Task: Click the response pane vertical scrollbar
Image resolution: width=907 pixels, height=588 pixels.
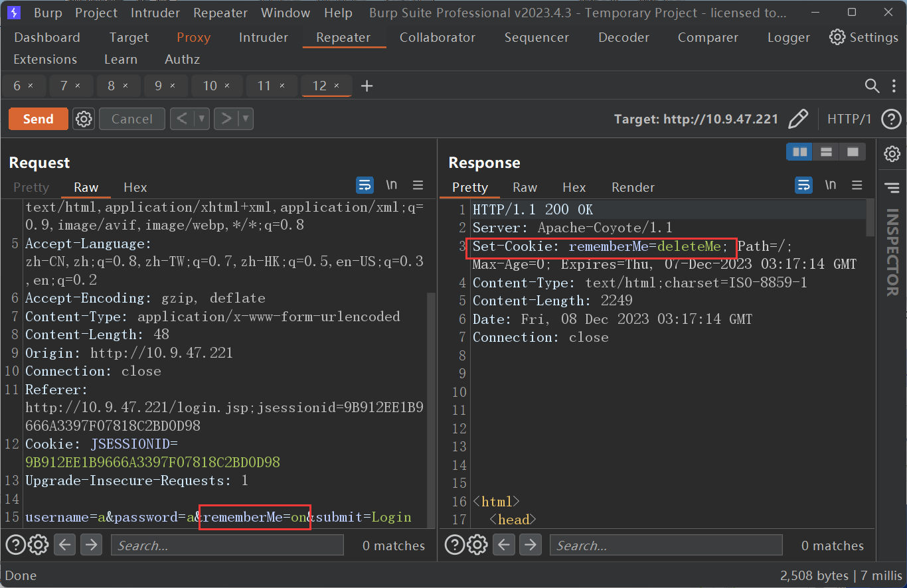Action: 870,217
